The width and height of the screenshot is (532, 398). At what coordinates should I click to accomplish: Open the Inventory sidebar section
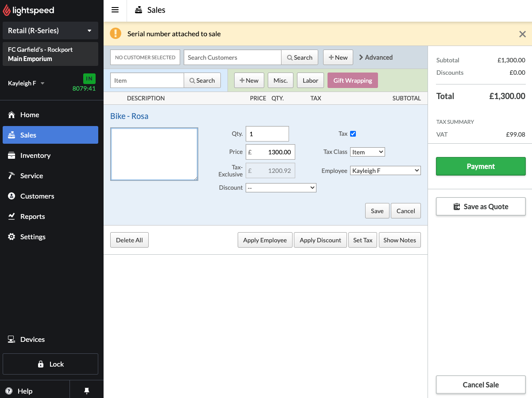coord(50,155)
